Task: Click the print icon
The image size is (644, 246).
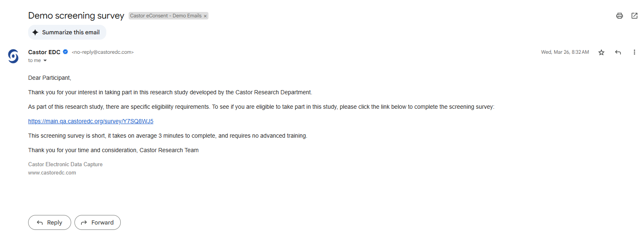Action: (x=619, y=16)
